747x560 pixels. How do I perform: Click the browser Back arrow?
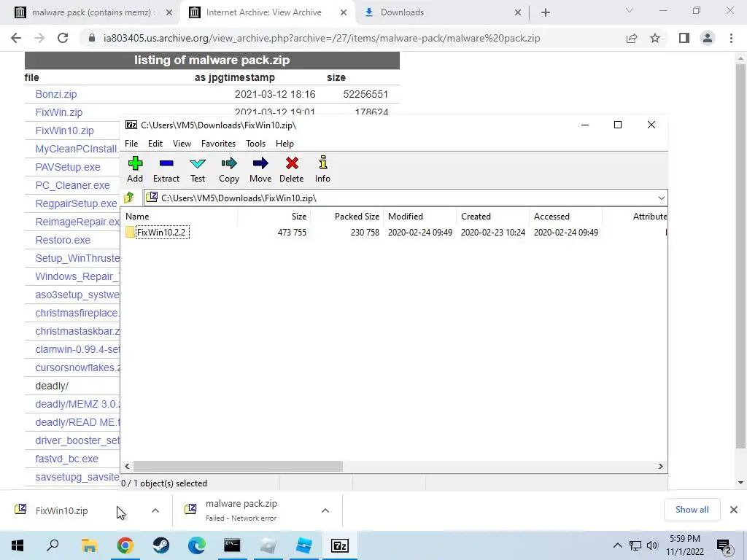click(16, 38)
